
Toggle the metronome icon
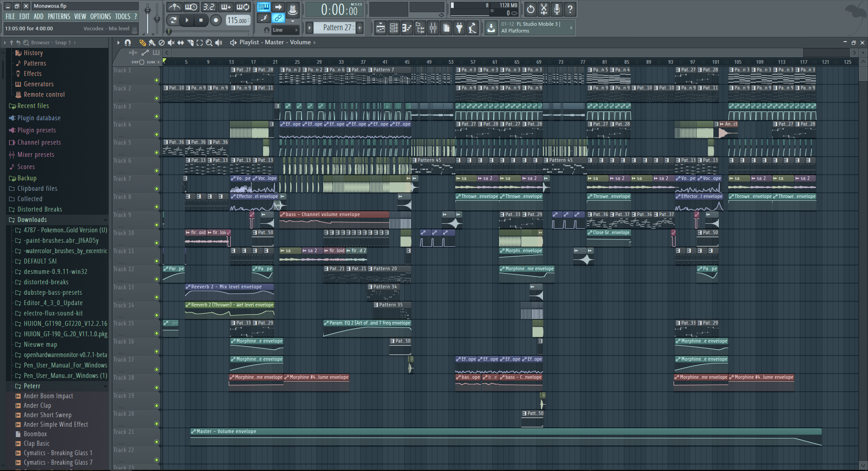tap(174, 7)
